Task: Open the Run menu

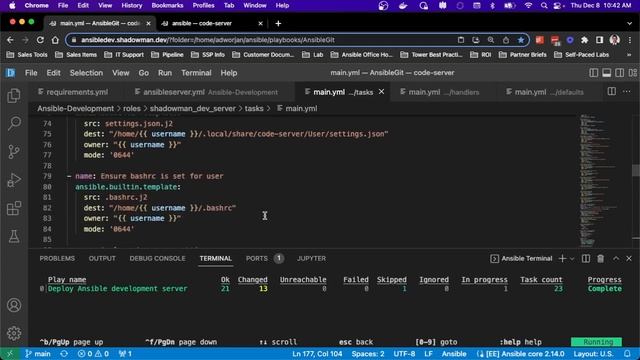Action: pyautogui.click(x=165, y=73)
